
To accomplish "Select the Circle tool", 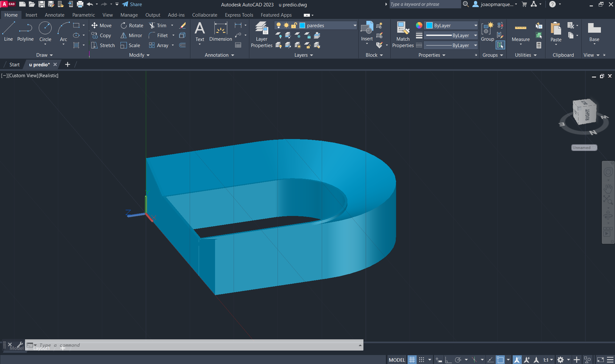I will [45, 31].
